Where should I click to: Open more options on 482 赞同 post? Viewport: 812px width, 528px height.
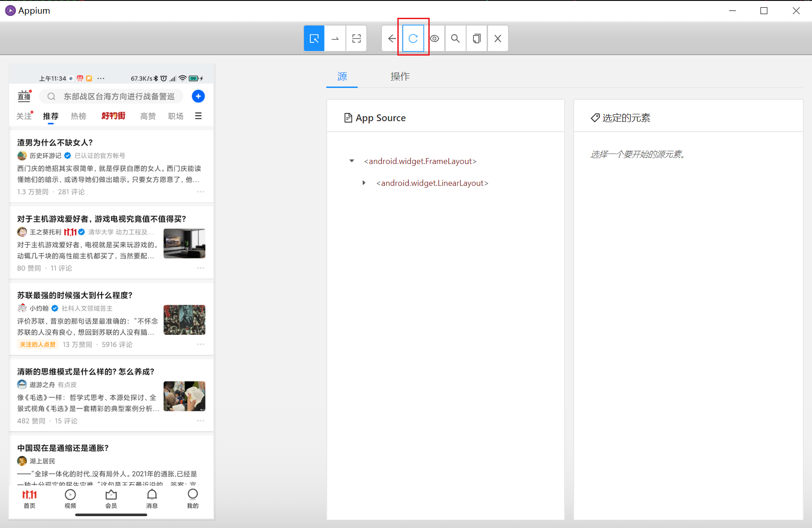pos(200,420)
